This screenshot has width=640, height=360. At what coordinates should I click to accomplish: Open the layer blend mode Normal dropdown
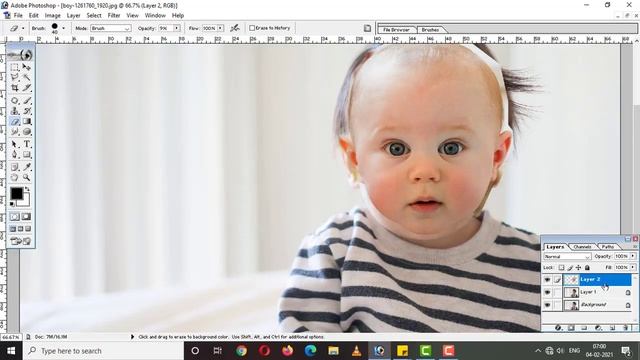coord(567,256)
